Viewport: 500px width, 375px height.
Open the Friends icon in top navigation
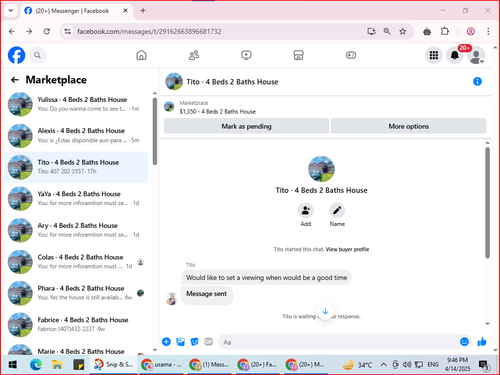(x=194, y=55)
